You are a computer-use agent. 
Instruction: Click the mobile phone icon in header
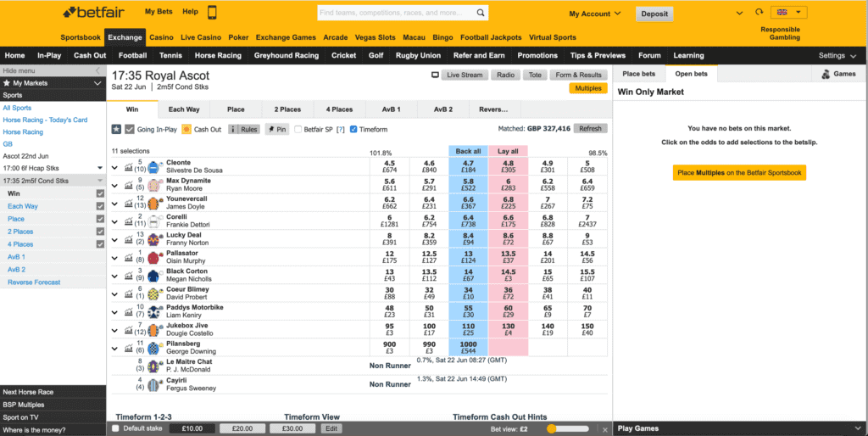tap(212, 13)
